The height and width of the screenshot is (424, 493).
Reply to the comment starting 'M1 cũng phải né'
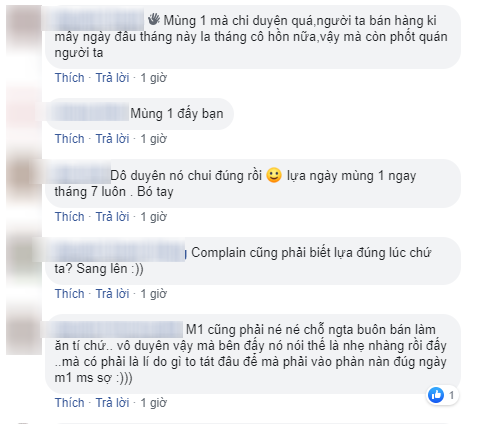point(112,403)
